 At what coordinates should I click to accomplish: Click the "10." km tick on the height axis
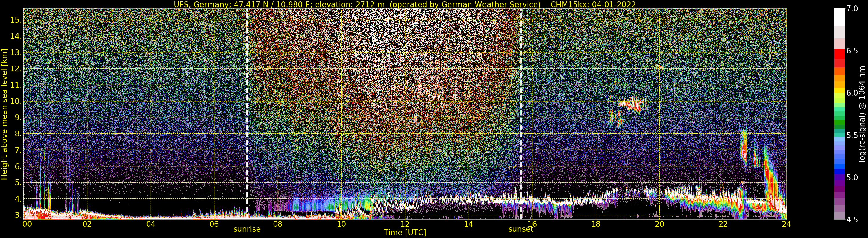[x=16, y=101]
